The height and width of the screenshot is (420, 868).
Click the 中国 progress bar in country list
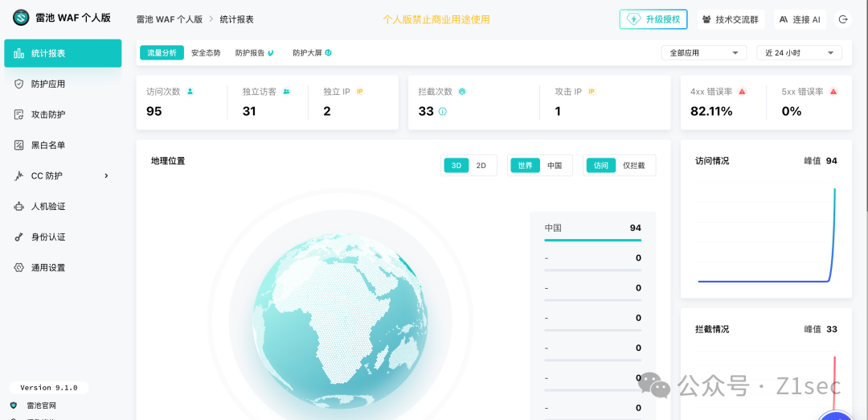click(593, 240)
